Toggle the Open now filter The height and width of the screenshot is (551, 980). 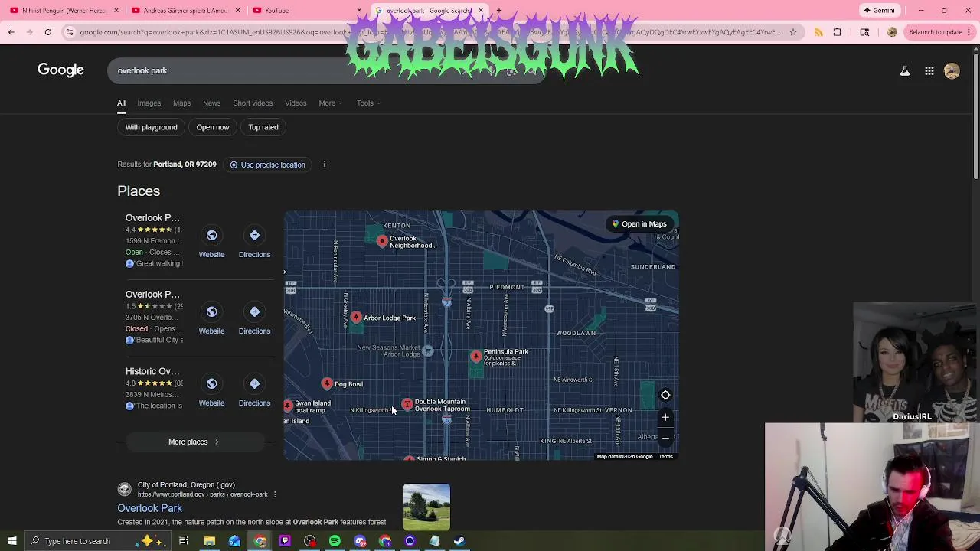click(213, 127)
